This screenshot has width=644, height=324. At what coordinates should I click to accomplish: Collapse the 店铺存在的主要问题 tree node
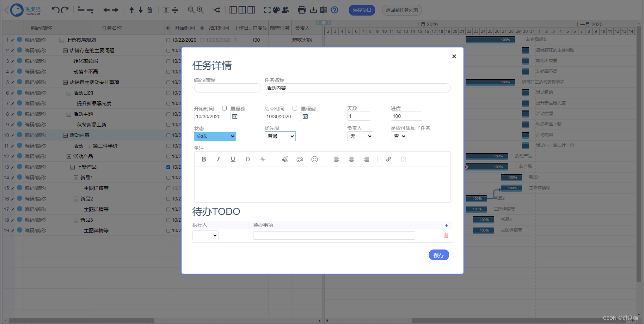click(65, 51)
